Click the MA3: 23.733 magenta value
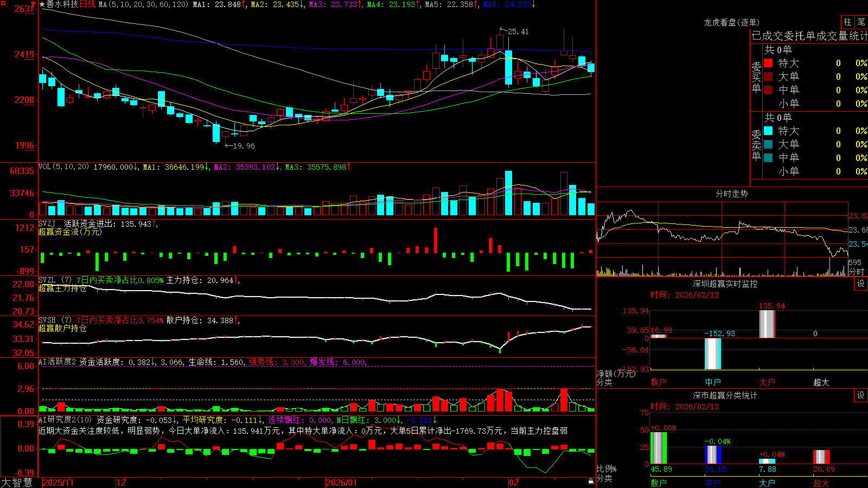This screenshot has width=868, height=488. tap(335, 4)
